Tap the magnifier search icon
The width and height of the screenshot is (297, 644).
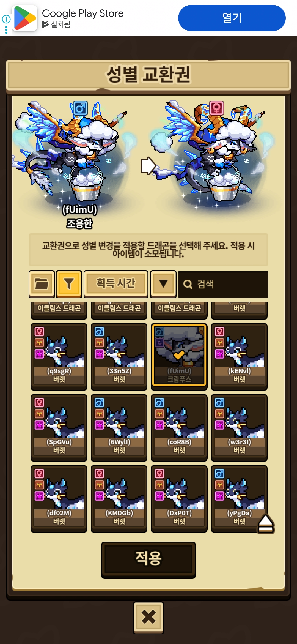[188, 284]
